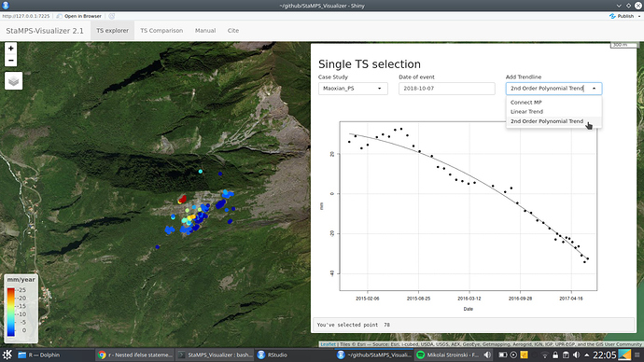Zoom out on the map
This screenshot has height=362, width=644.
[11, 61]
